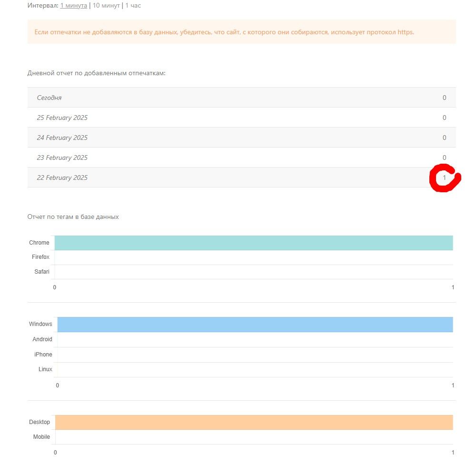Click the orange https warning banner
476x464 pixels.
[x=241, y=32]
